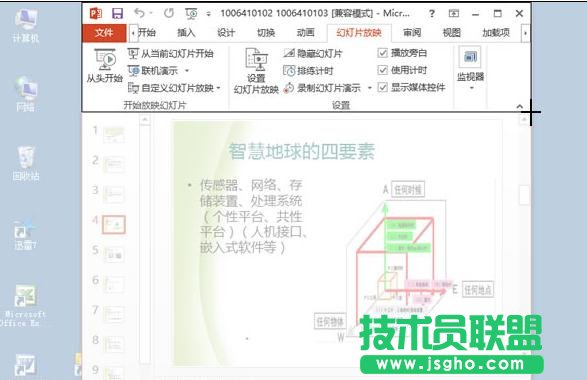Expand the 录制幻灯片演示 dropdown arrow
The width and height of the screenshot is (587, 380).
point(369,88)
